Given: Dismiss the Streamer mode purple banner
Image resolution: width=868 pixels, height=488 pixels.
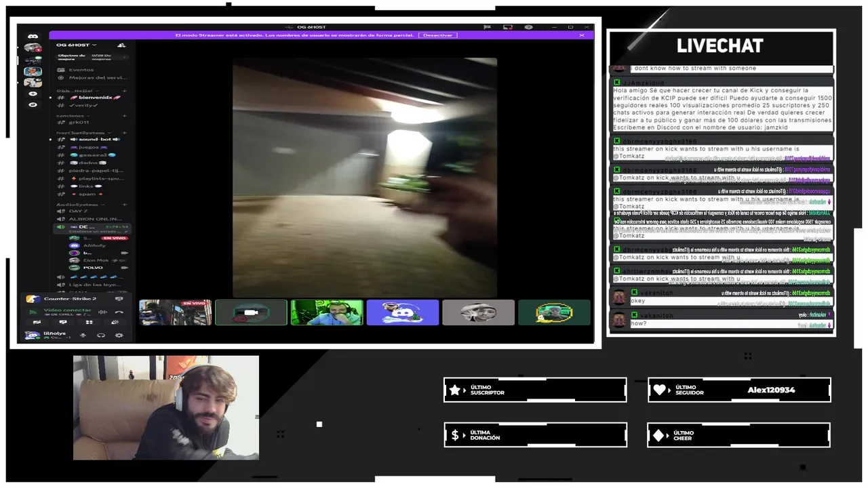Looking at the screenshot, I should 582,35.
